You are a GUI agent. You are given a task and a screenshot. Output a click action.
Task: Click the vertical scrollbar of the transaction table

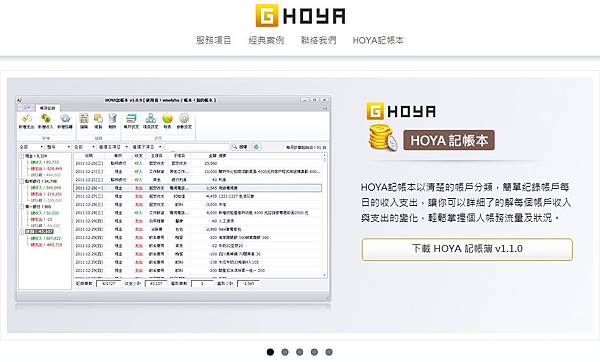tap(325, 215)
